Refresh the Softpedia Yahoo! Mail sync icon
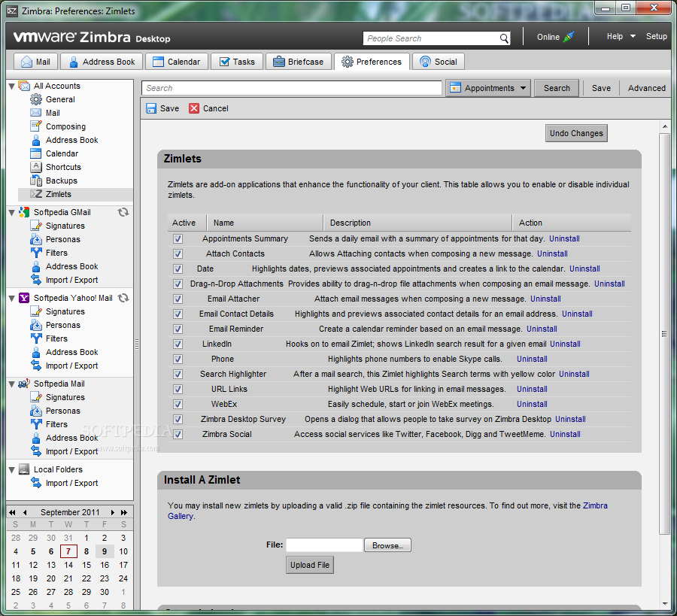This screenshot has height=616, width=677. (123, 298)
